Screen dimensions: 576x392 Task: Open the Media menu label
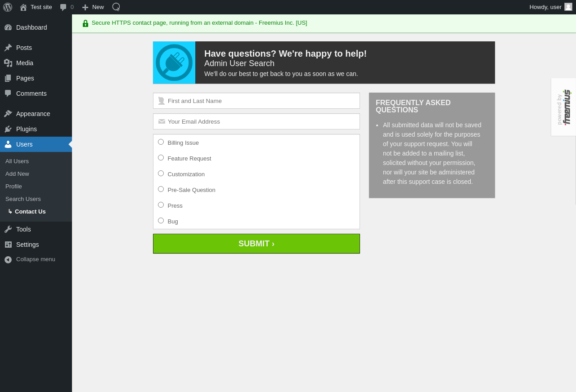tap(25, 63)
